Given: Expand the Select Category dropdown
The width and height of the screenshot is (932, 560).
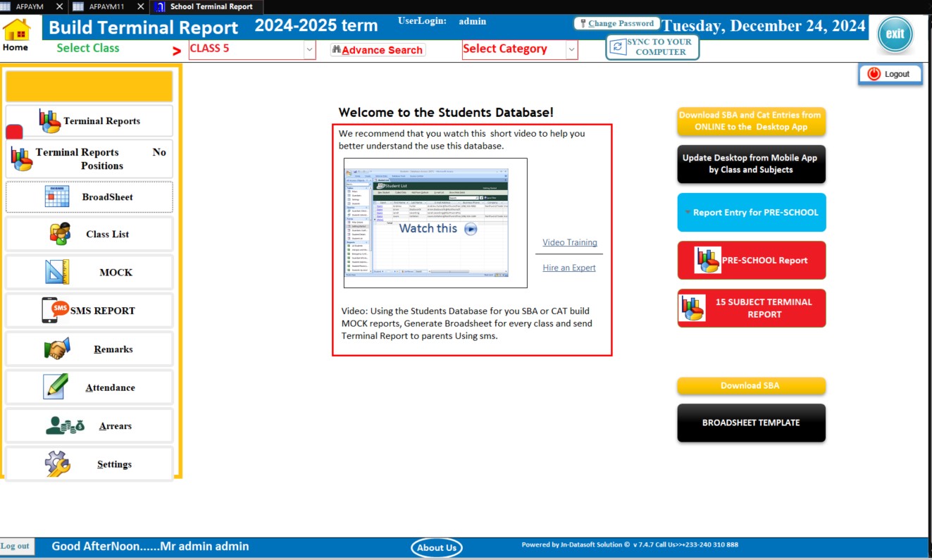Looking at the screenshot, I should 571,49.
